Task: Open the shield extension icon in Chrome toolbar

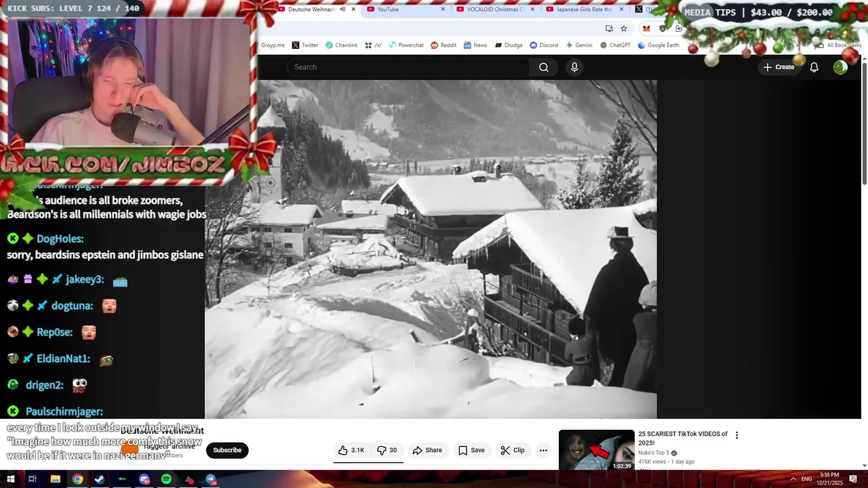Action: 663,28
